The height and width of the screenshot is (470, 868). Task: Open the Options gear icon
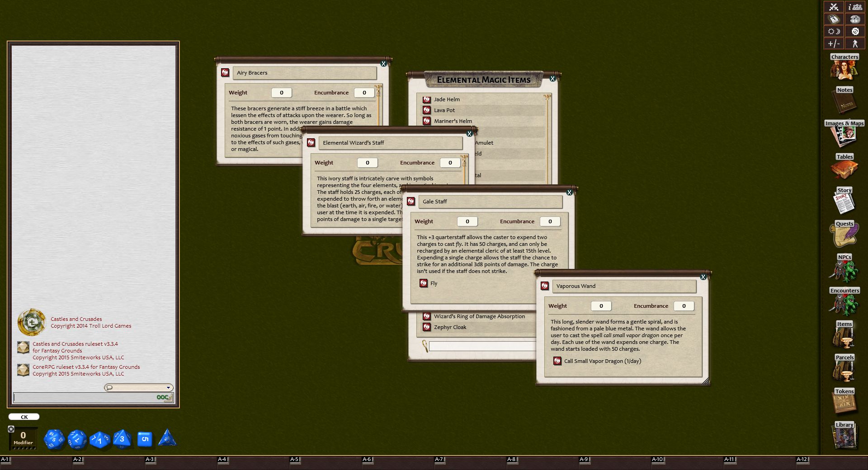coord(855,31)
